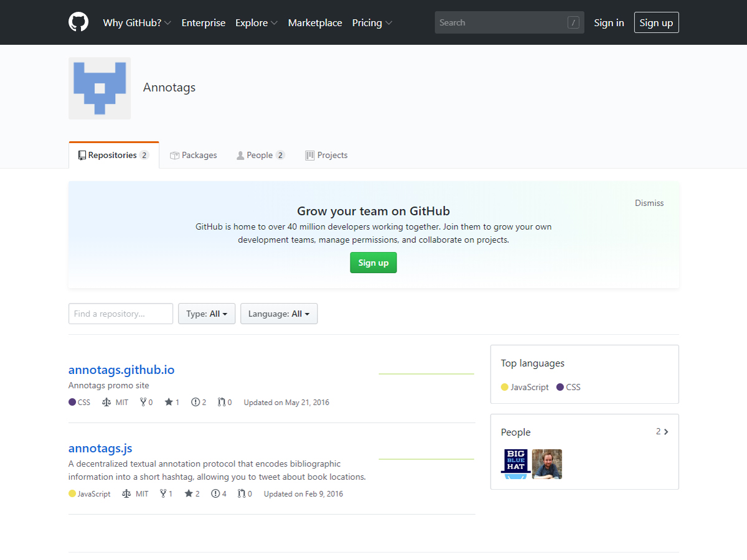Click MIT license icon on annotags.js
This screenshot has height=560, width=747.
coord(127,493)
